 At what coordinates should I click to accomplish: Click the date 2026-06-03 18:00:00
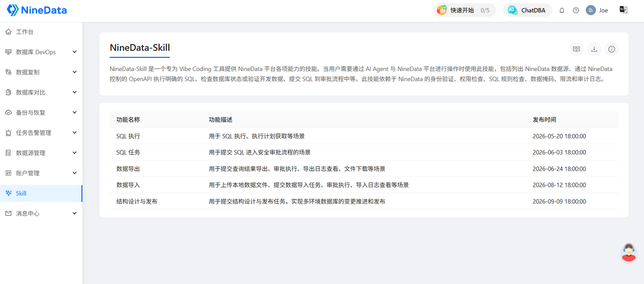coord(559,152)
